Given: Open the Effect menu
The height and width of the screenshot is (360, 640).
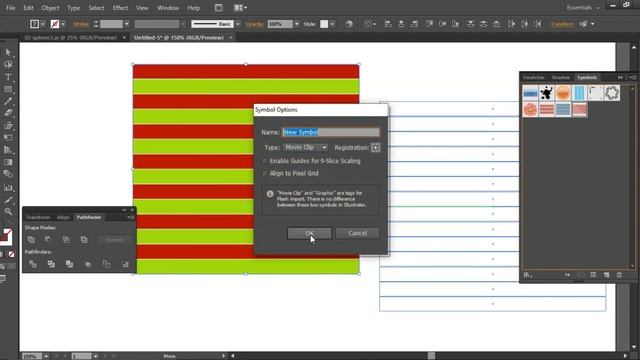Looking at the screenshot, I should pyautogui.click(x=120, y=8).
